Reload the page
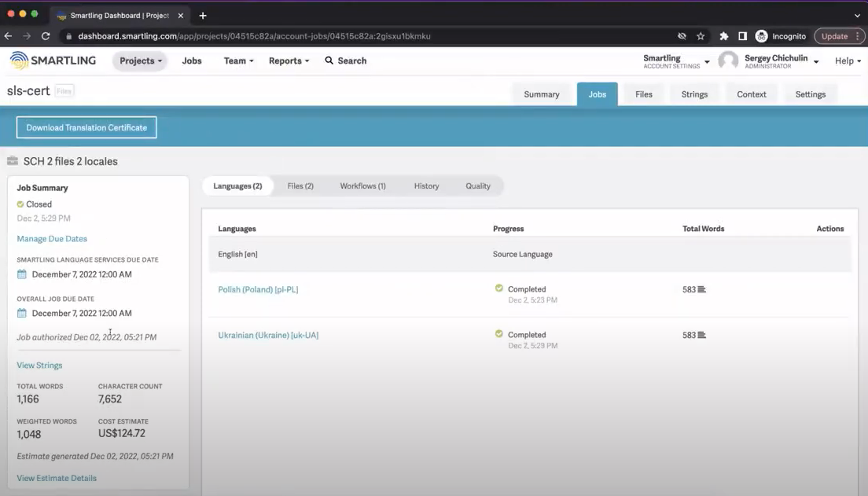This screenshot has width=868, height=496. point(46,36)
